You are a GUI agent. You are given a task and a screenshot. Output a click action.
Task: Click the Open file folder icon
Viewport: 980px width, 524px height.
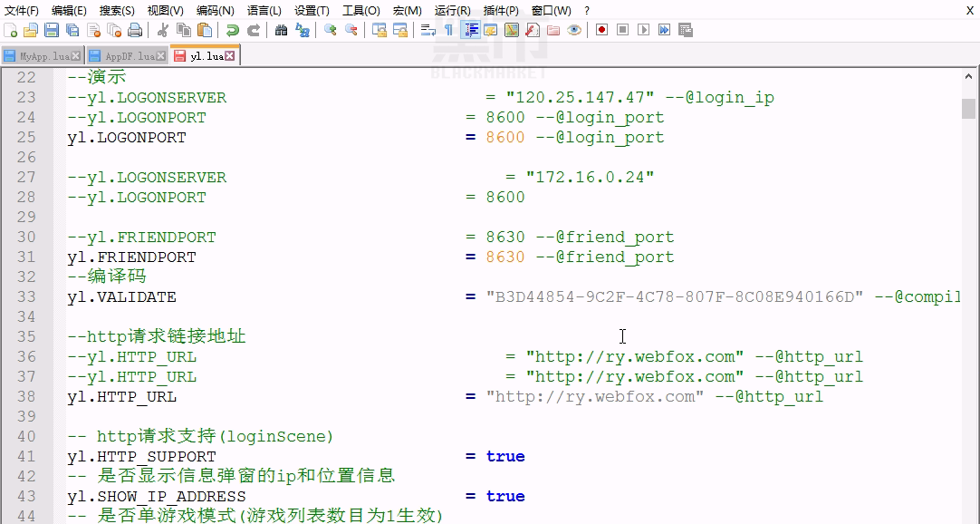pyautogui.click(x=31, y=30)
